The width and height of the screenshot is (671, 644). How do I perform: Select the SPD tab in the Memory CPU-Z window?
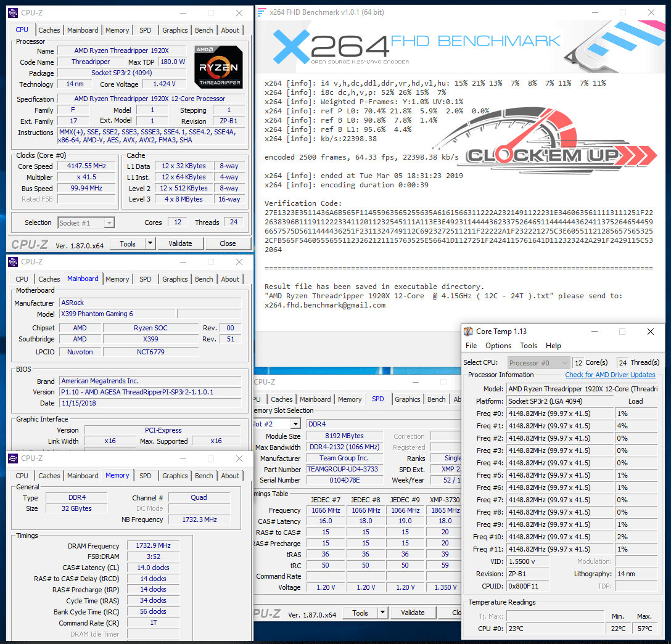[145, 476]
